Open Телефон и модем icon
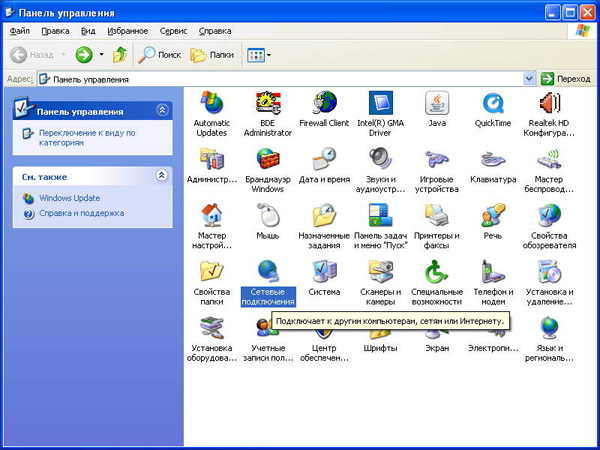 [493, 271]
